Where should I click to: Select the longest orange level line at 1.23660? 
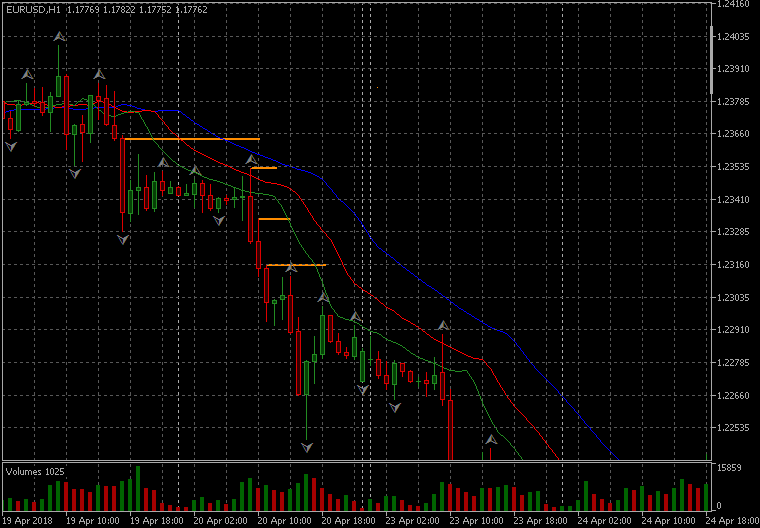(192, 139)
